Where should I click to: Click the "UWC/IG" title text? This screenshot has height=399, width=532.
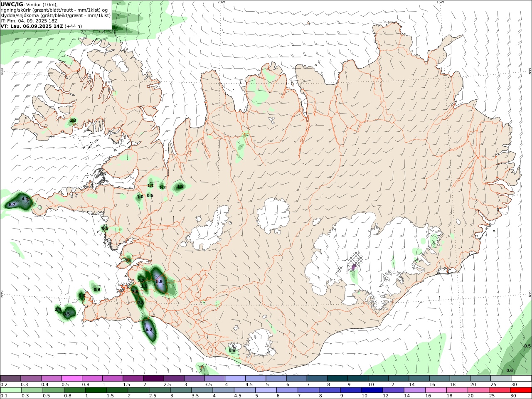click(x=12, y=4)
